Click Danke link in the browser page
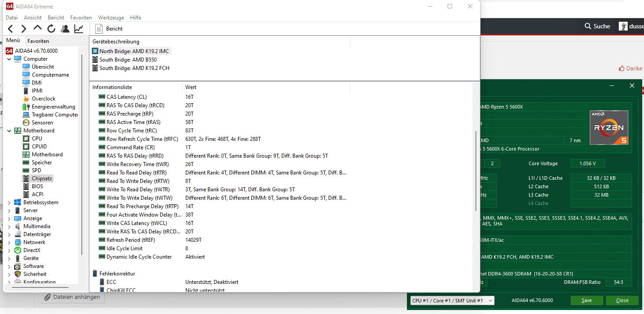Viewport: 644px width, 314px height. (x=630, y=68)
